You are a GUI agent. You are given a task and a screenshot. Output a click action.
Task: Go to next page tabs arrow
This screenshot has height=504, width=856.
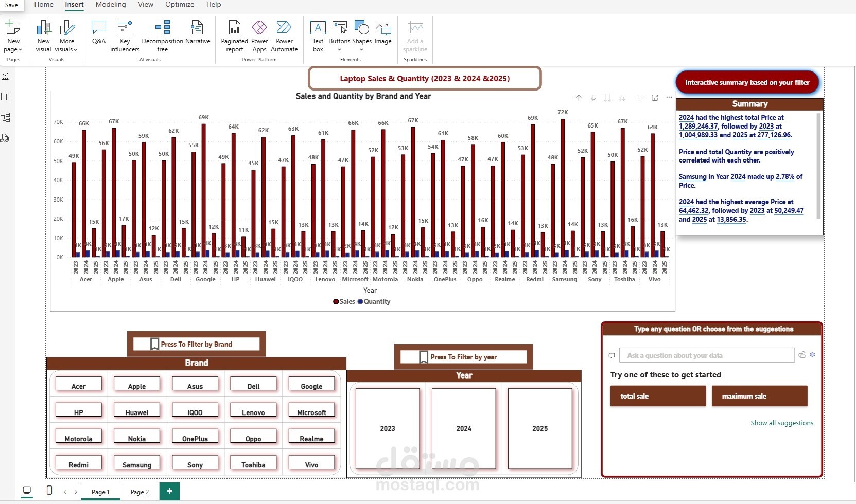click(76, 492)
